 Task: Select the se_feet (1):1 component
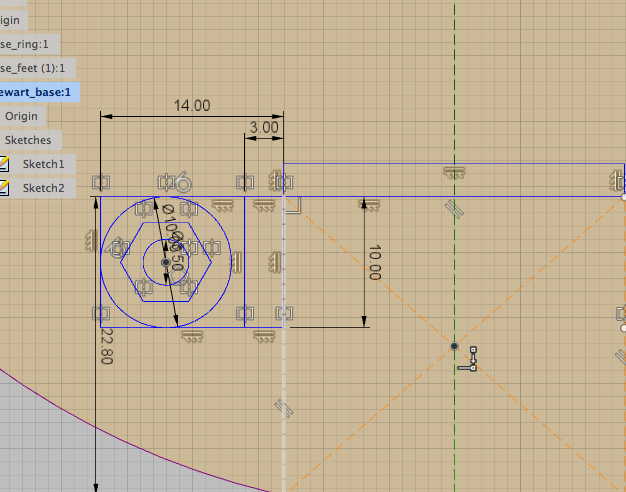click(32, 68)
